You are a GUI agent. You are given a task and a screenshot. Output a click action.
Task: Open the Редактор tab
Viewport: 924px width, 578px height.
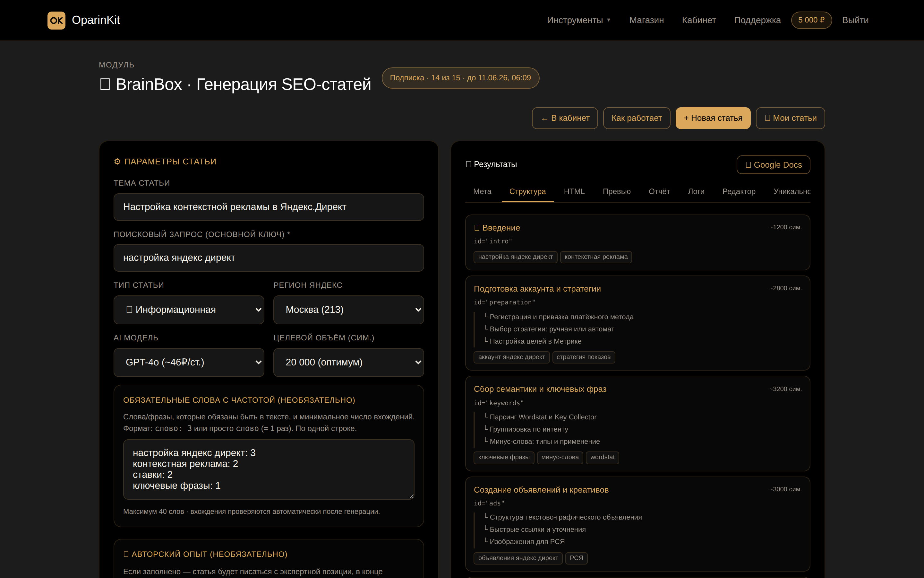(x=739, y=191)
